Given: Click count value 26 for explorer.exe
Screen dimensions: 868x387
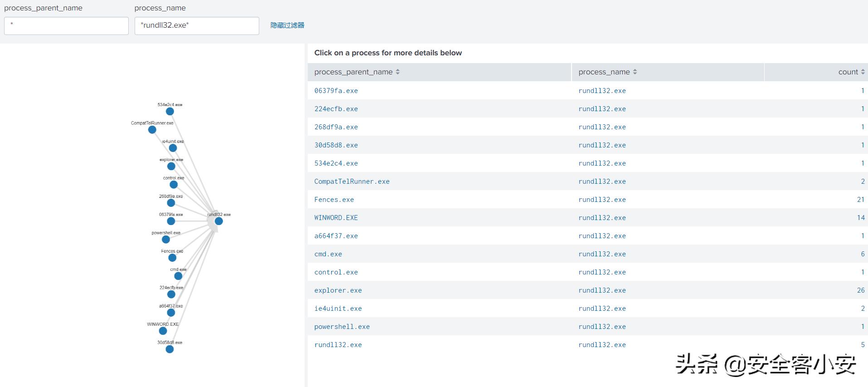Looking at the screenshot, I should coord(861,290).
